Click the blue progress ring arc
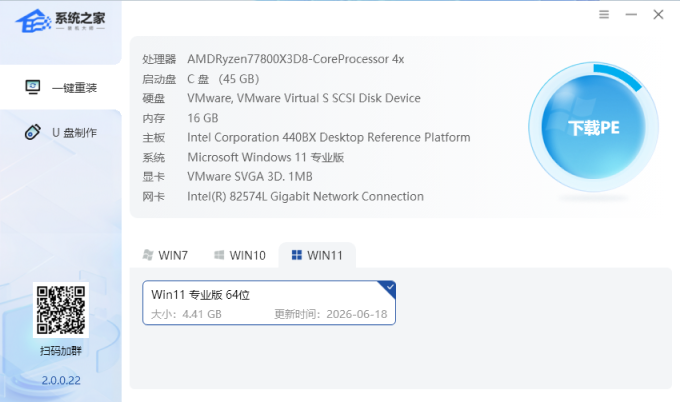Viewport: 680px width, 402px height. tap(618, 76)
